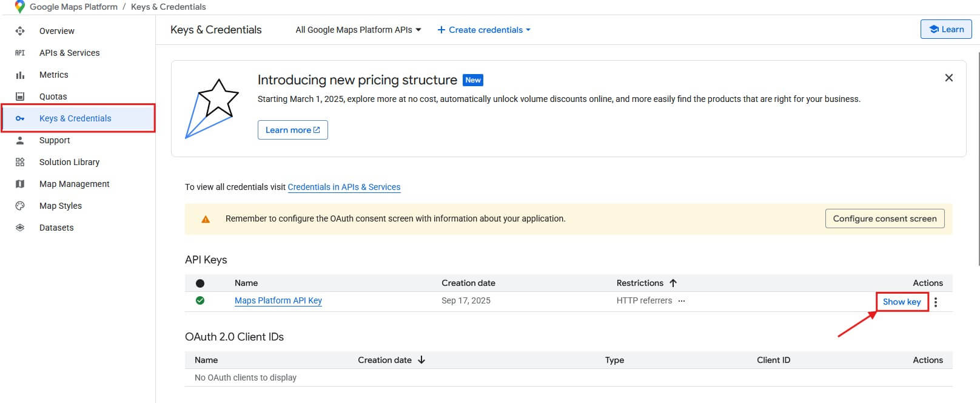Image resolution: width=980 pixels, height=403 pixels.
Task: Go to Support menu item
Action: (55, 140)
